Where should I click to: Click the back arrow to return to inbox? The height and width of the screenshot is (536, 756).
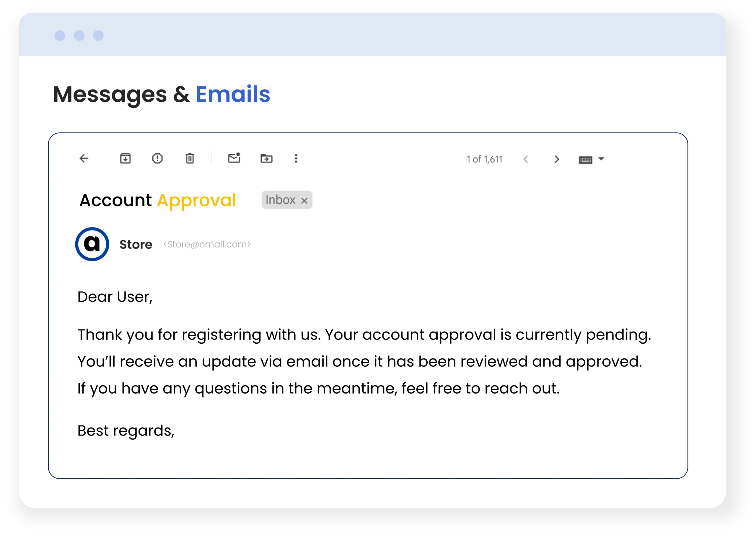click(84, 159)
